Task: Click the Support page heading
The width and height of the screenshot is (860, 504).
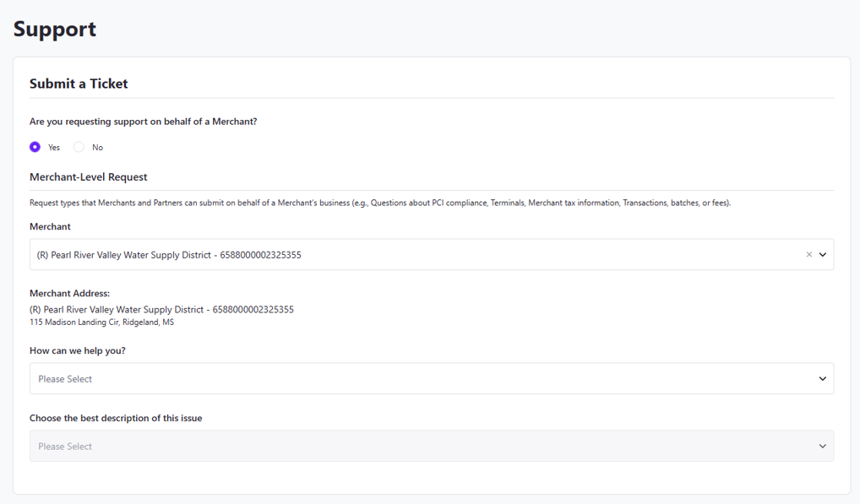Action: coord(55,29)
